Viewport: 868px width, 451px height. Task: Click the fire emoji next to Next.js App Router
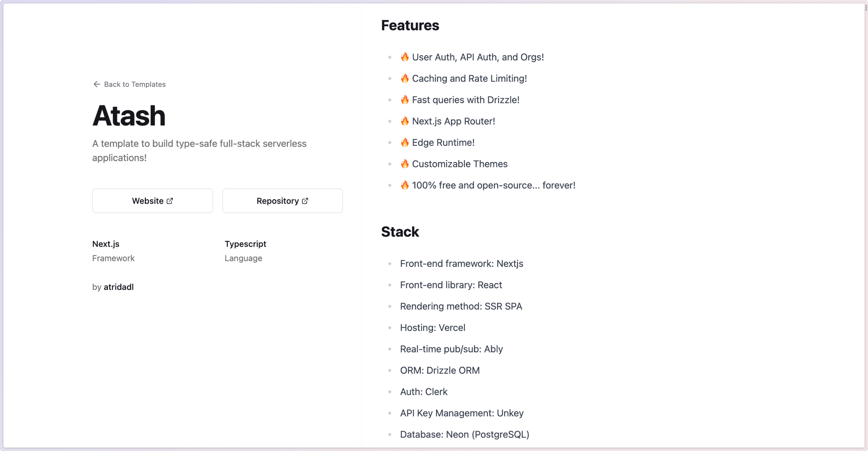pos(405,121)
